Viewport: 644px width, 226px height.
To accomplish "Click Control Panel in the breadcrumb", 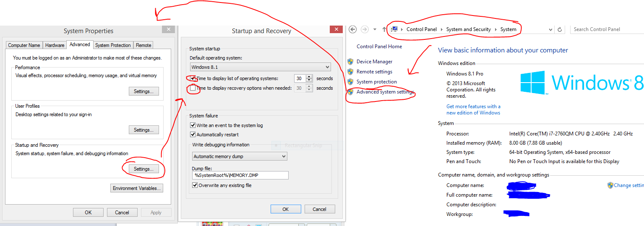I will [422, 29].
